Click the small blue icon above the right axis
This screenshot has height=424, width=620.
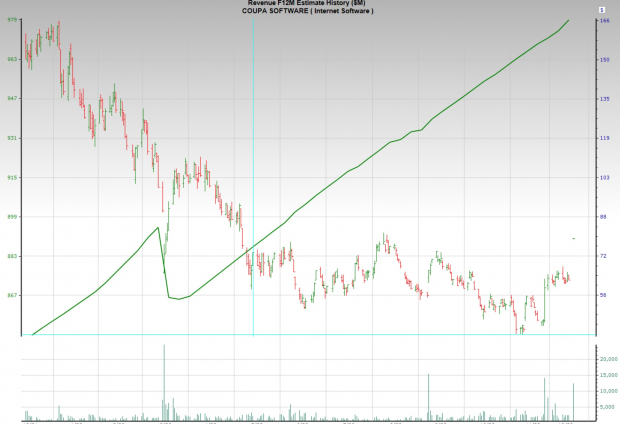(x=603, y=9)
